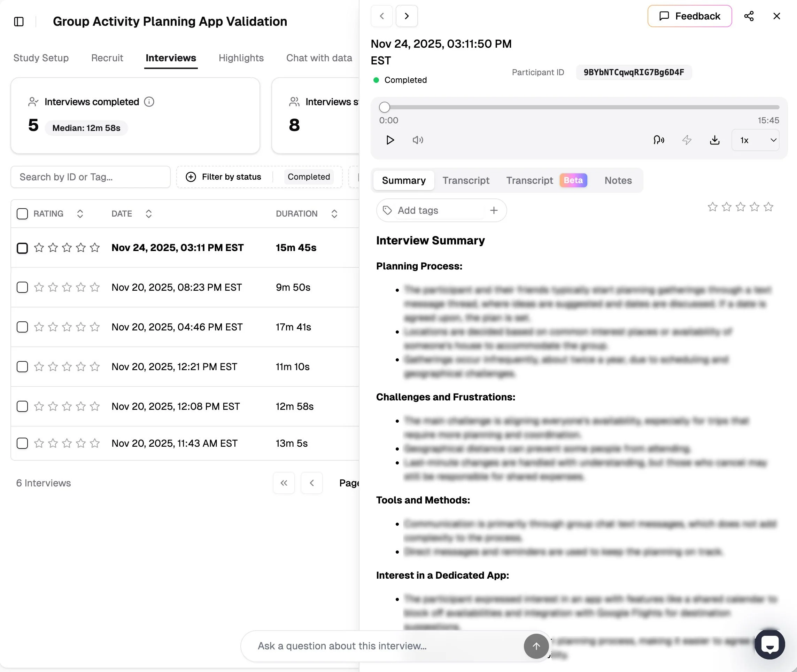Open the Notes tab in the interview panel

click(x=618, y=181)
